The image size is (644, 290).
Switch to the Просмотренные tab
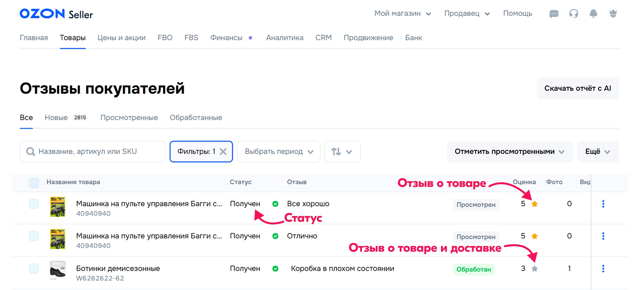tap(129, 117)
